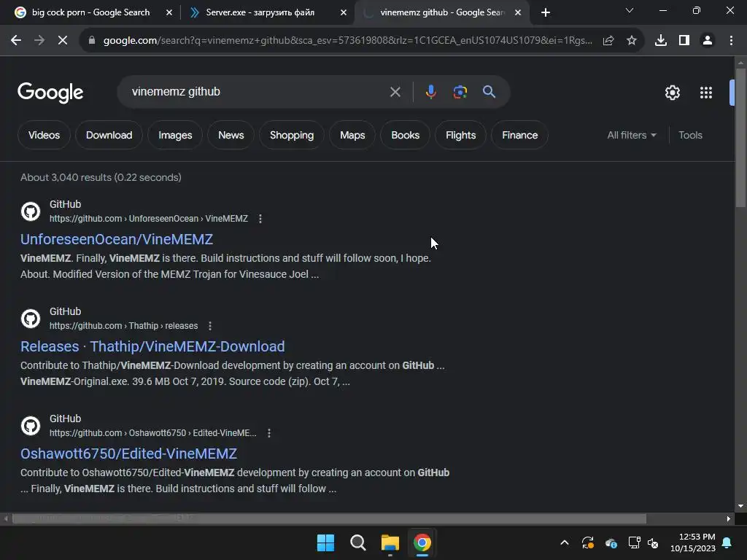
Task: Filter results by Download
Action: coord(109,135)
